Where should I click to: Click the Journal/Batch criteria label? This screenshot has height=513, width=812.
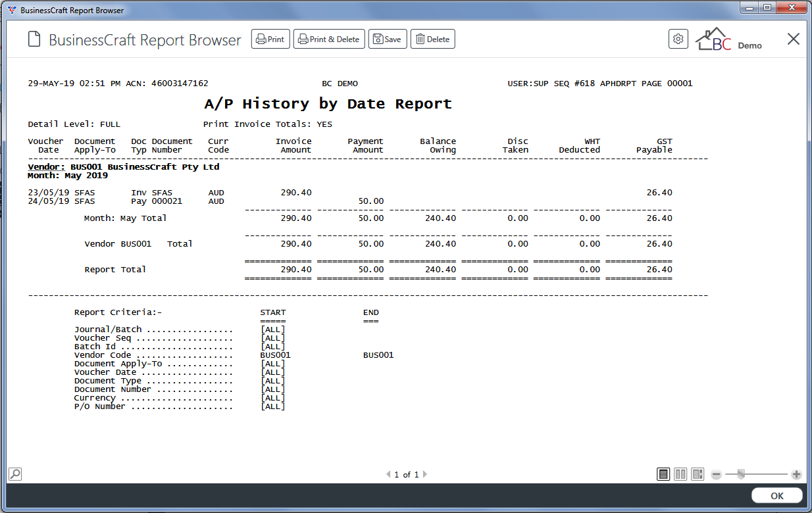click(107, 330)
